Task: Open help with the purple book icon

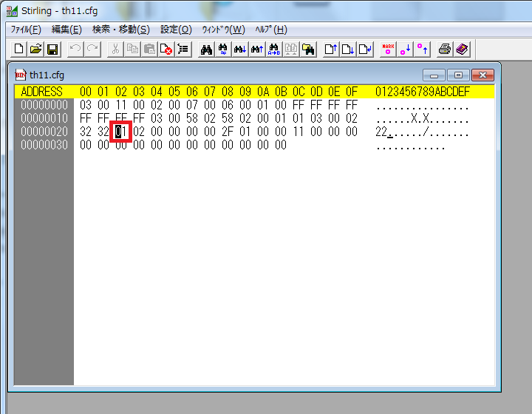Action: point(462,50)
